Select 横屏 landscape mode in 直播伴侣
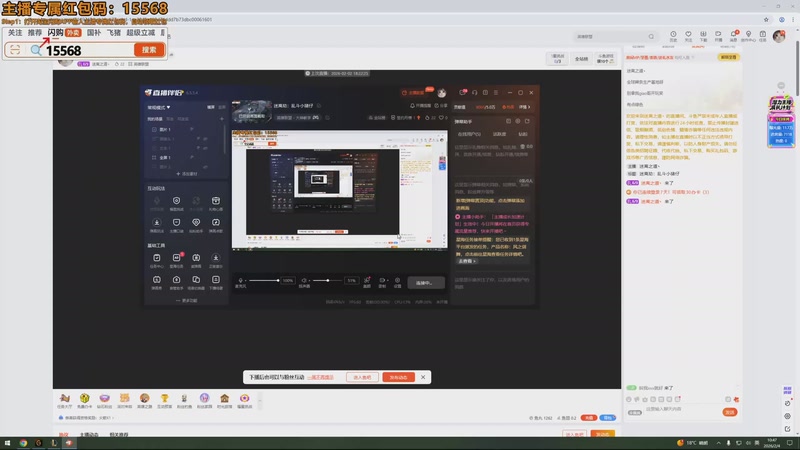Viewport: 800px width, 450px height. pos(211,107)
